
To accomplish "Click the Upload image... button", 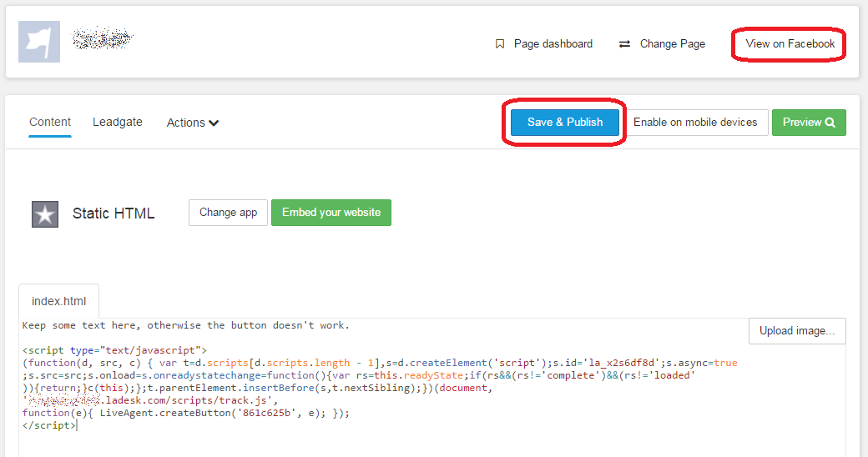I will click(x=797, y=331).
